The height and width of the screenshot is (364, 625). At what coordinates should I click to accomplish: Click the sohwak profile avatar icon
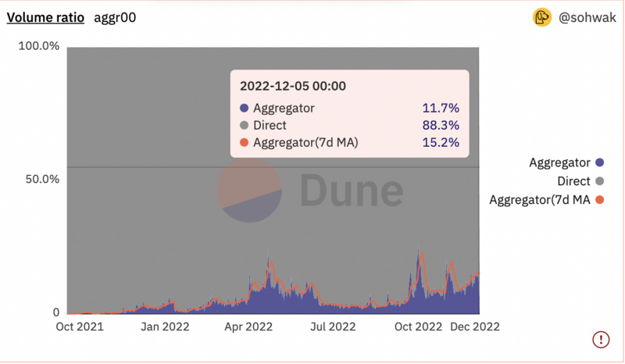542,17
